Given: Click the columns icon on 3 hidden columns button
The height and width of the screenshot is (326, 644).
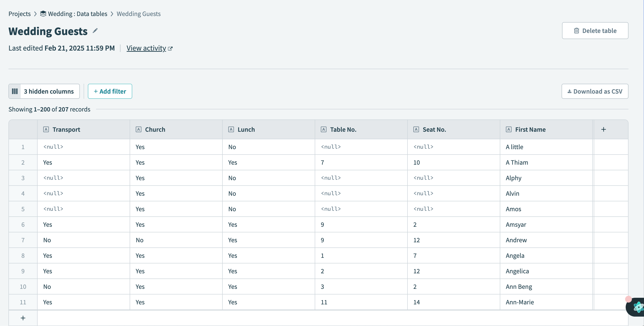Looking at the screenshot, I should 15,91.
